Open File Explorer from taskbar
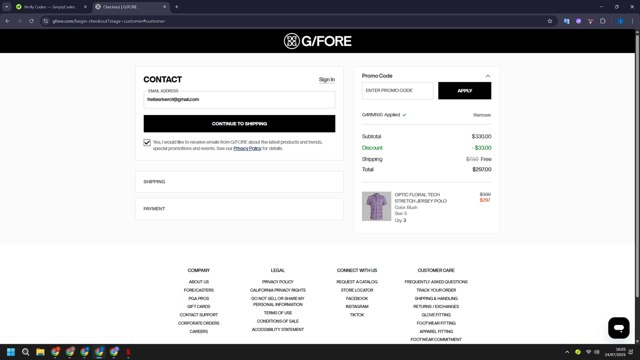This screenshot has width=640, height=360. click(x=40, y=352)
